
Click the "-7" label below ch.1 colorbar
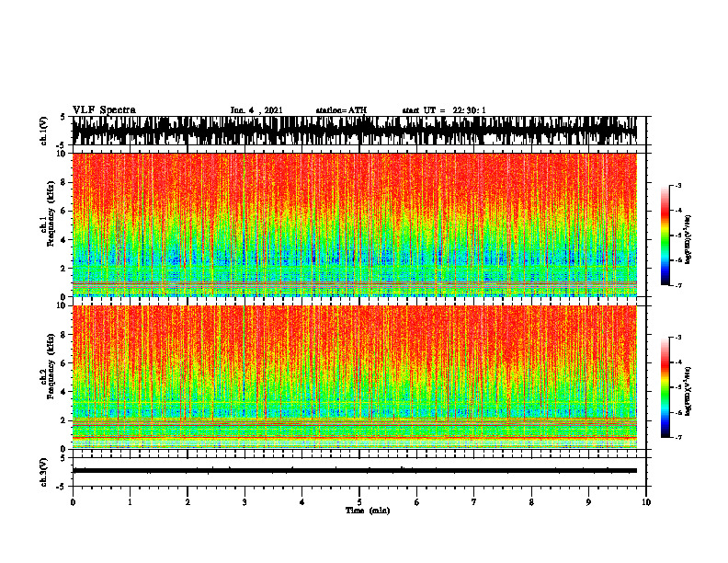(x=678, y=285)
